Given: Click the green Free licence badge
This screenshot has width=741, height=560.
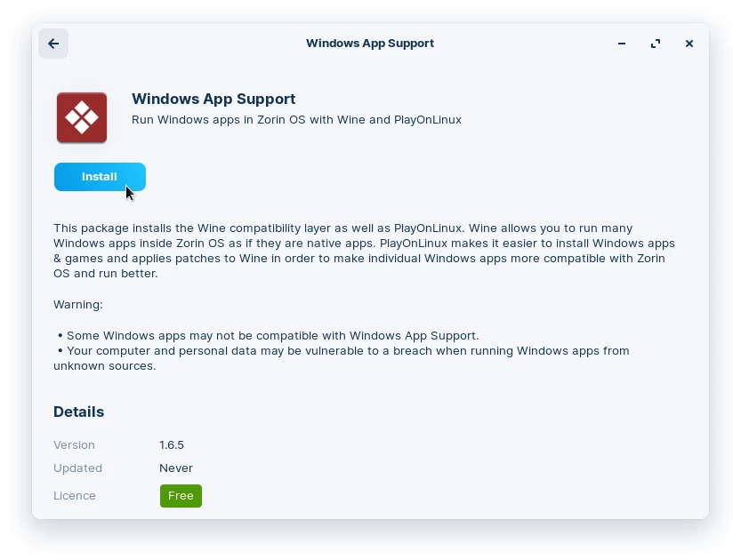Looking at the screenshot, I should coord(181,495).
